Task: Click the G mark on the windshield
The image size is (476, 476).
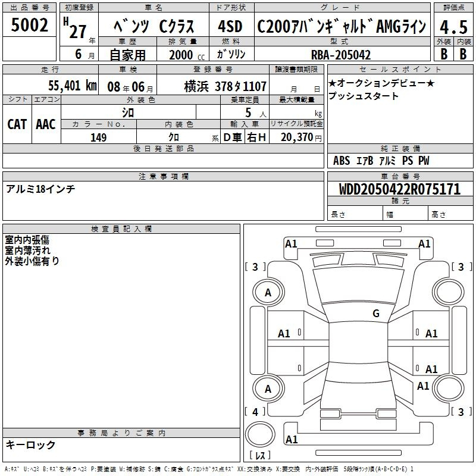Action: 376,314
